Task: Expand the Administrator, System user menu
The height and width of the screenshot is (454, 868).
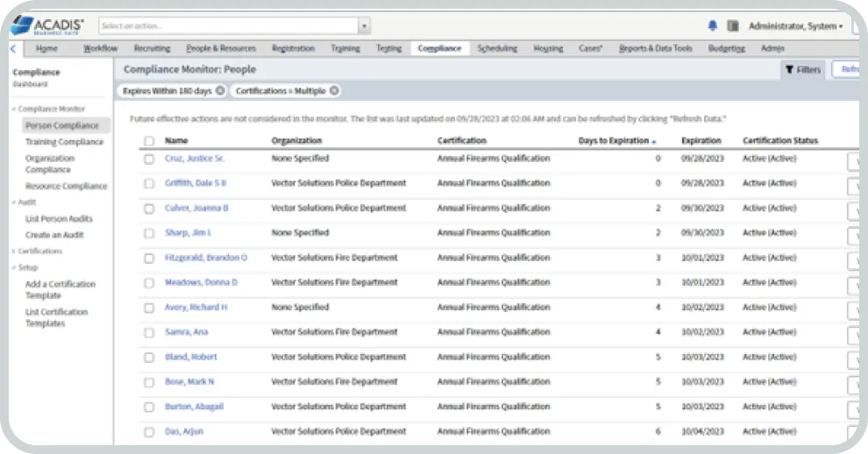Action: coord(795,26)
